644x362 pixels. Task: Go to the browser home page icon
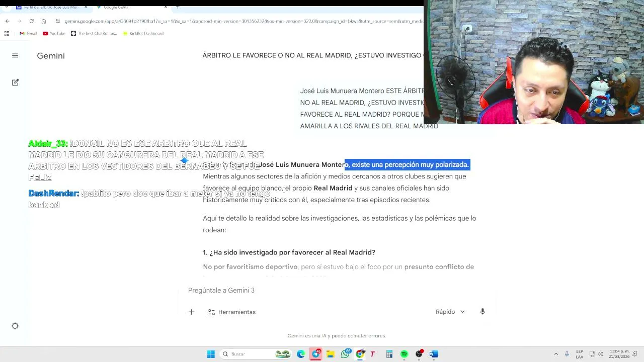pyautogui.click(x=43, y=21)
